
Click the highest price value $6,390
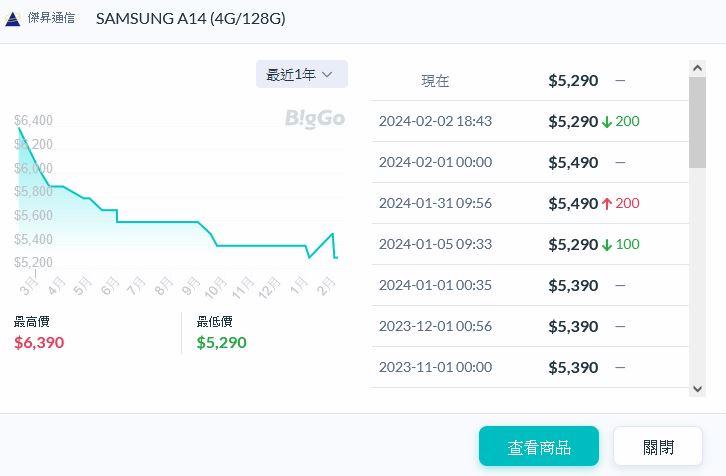(x=39, y=342)
